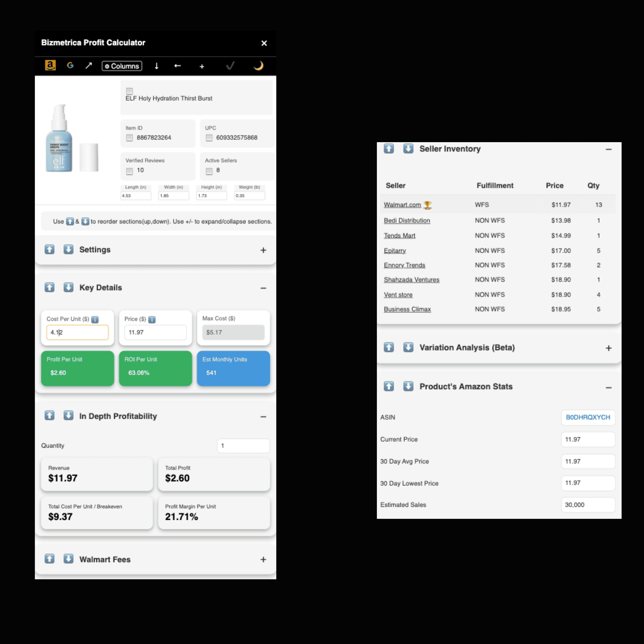
Task: Click the ELF product thumbnail image
Action: tap(72, 138)
